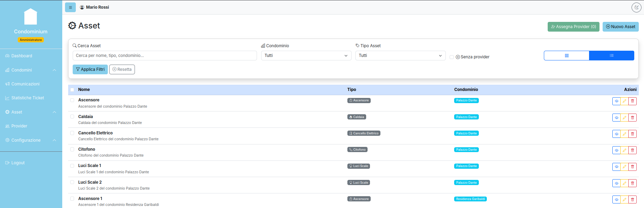Open the Tipo Asset filter dropdown
This screenshot has width=644, height=208.
point(400,56)
